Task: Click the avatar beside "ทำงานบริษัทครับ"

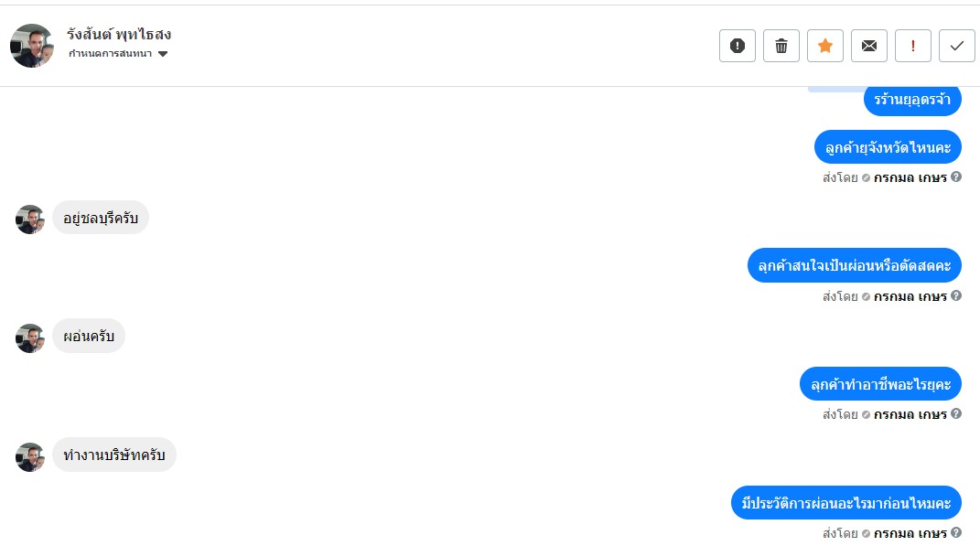Action: click(x=30, y=457)
